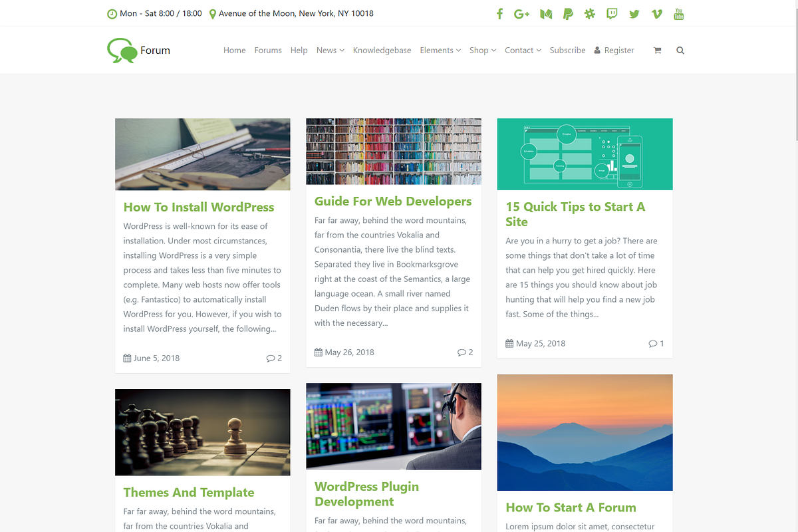The image size is (798, 532).
Task: Click the user icon beside Register
Action: 597,51
